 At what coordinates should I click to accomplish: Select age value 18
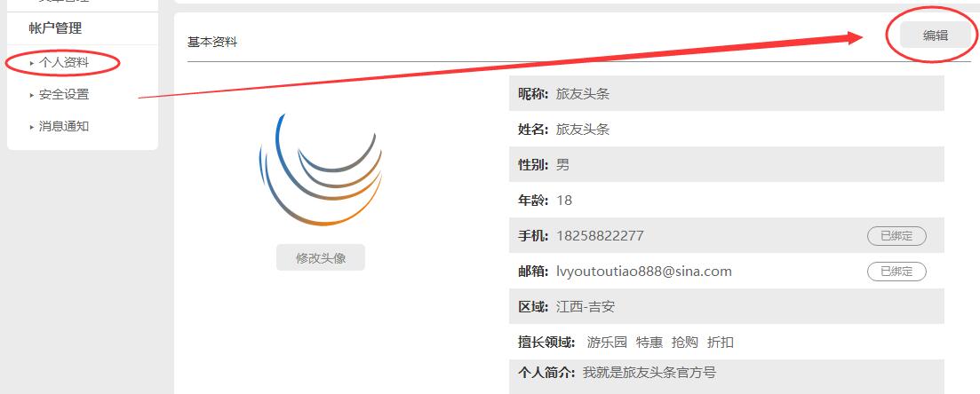(564, 201)
